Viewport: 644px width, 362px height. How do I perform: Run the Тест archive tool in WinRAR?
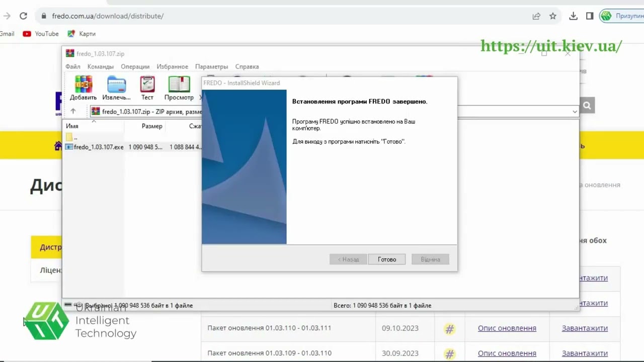[x=147, y=88]
